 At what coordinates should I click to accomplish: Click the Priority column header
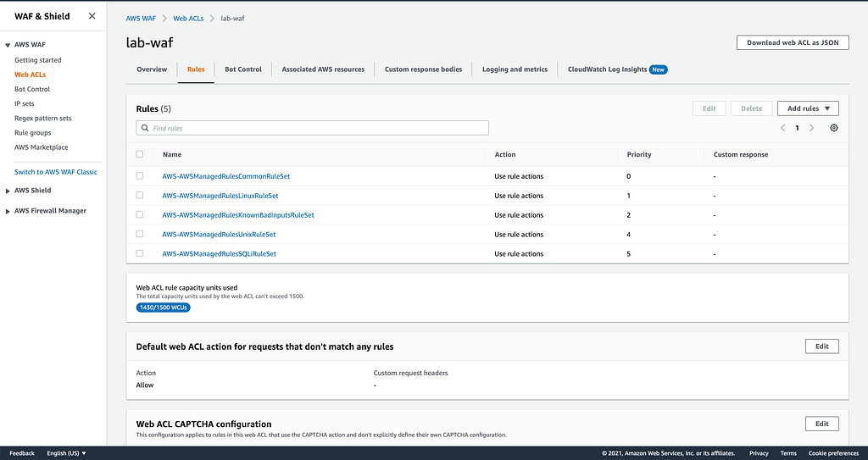pos(639,154)
